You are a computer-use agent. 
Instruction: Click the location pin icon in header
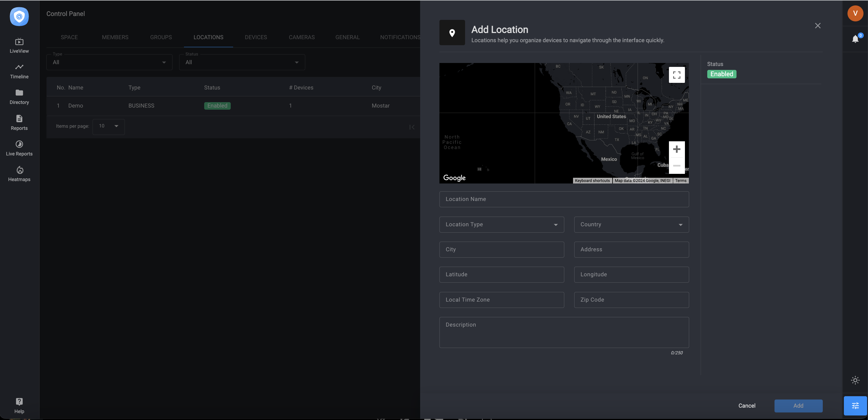[x=452, y=33]
